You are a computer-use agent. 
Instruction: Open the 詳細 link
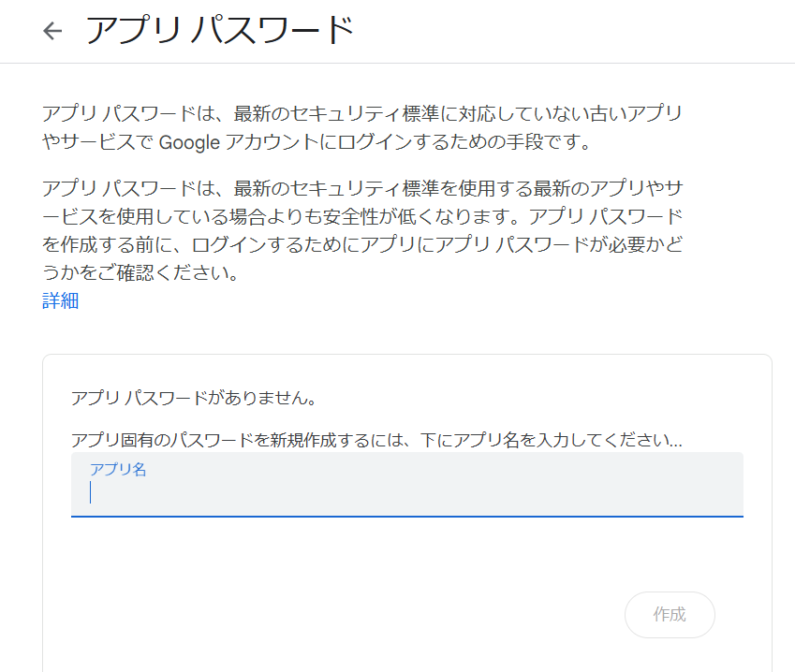point(60,301)
